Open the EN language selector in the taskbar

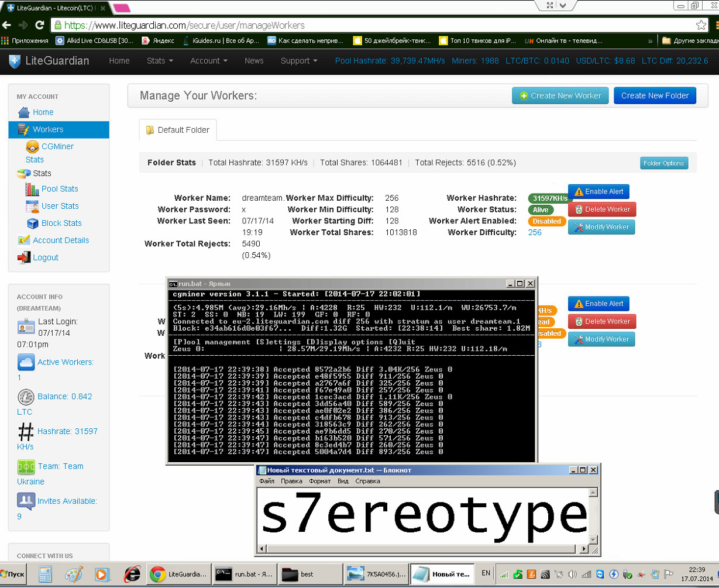point(486,575)
